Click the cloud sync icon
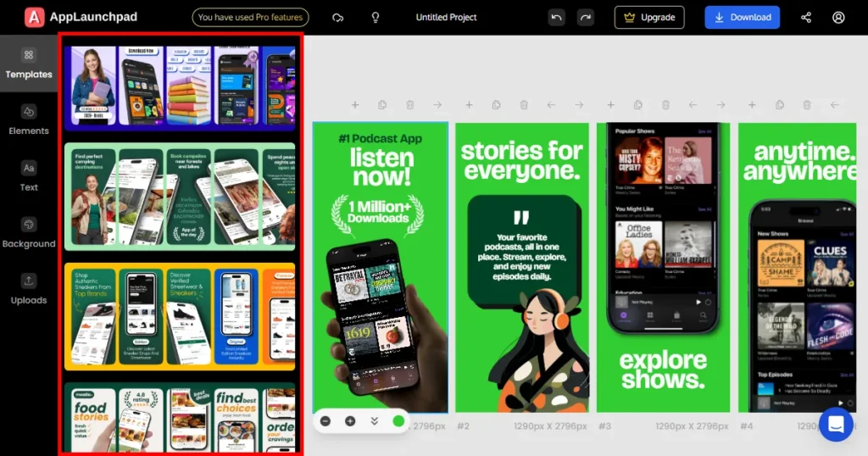 point(337,18)
